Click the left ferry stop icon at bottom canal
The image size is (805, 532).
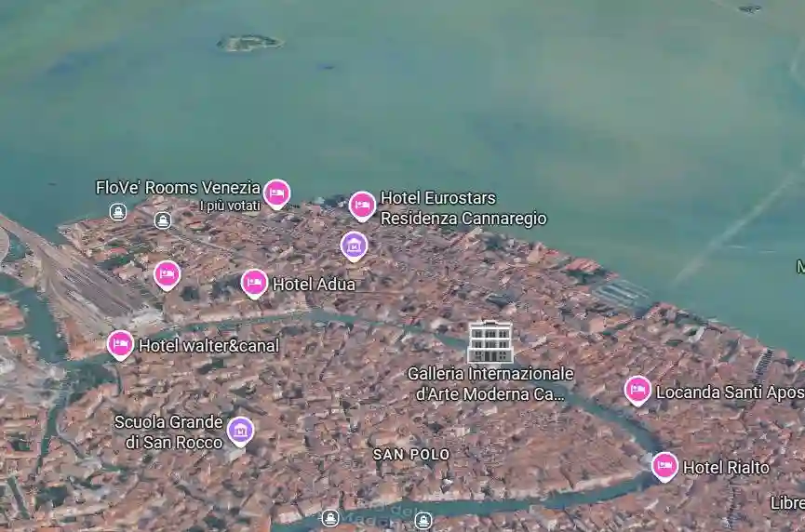tap(330, 518)
